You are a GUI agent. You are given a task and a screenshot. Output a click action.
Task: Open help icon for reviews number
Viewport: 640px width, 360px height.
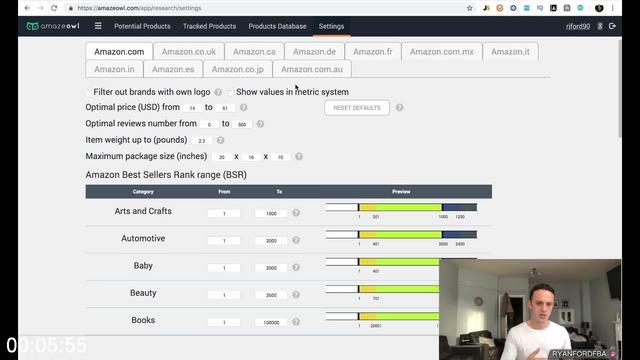(260, 124)
